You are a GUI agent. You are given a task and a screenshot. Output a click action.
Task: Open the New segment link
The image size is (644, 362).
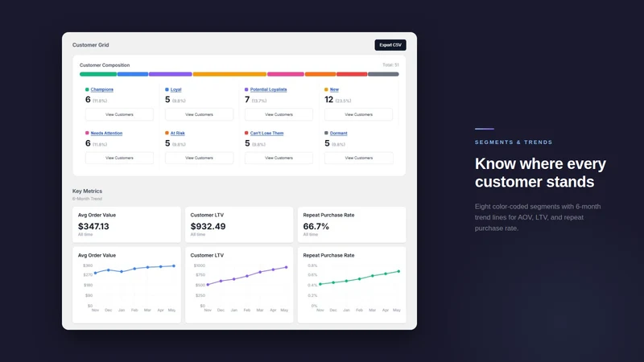pos(334,89)
